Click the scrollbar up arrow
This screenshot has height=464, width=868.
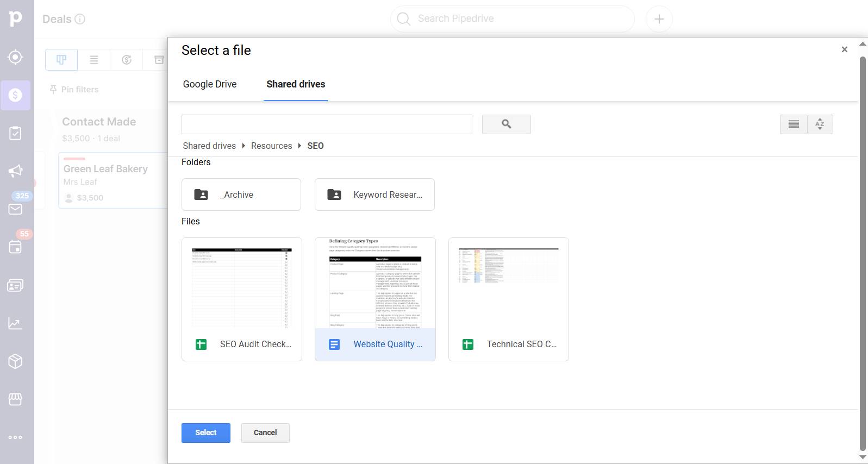point(863,44)
